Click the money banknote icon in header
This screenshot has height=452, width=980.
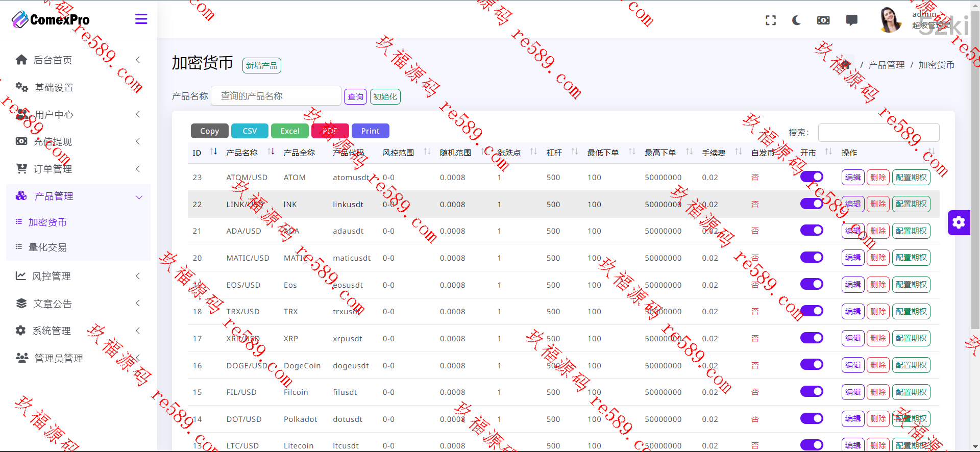click(823, 20)
